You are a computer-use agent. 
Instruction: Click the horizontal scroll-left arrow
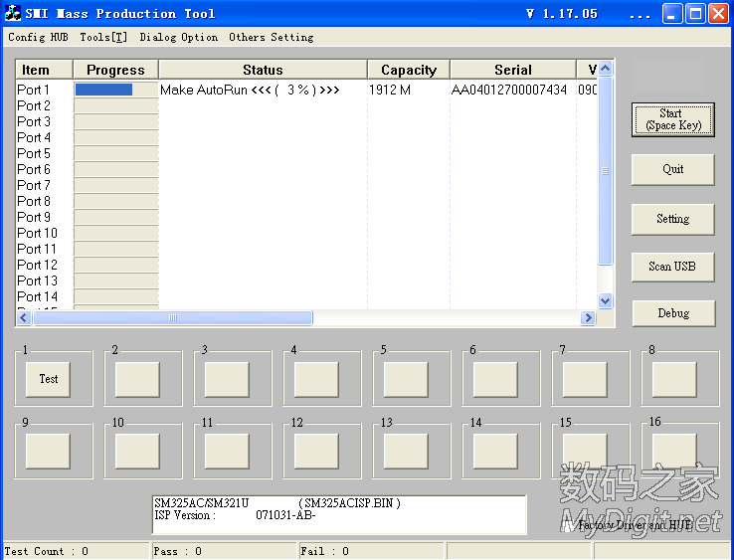pos(24,318)
